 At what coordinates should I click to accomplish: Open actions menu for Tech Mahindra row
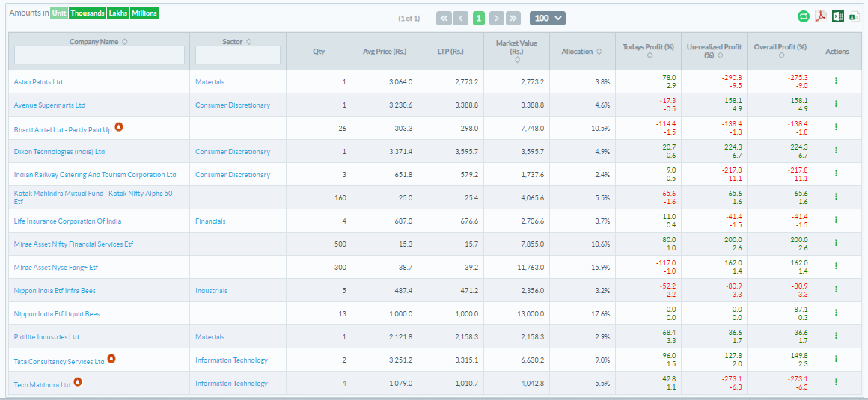[x=836, y=382]
